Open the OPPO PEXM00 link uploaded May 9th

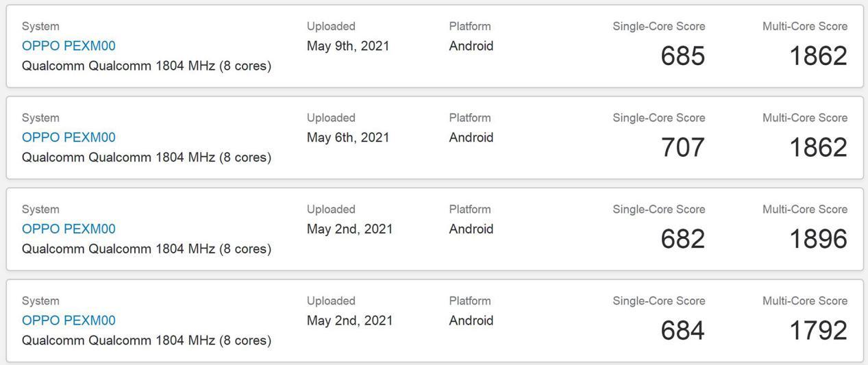click(x=69, y=46)
